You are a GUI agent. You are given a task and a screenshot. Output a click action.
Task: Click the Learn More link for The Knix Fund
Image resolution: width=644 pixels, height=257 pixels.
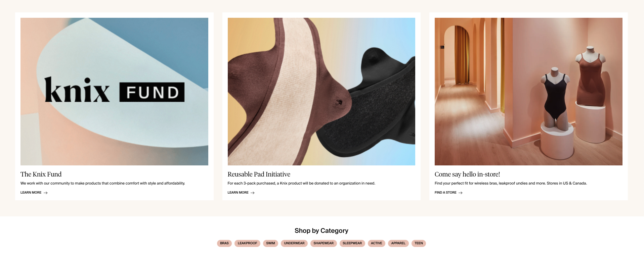pos(31,193)
